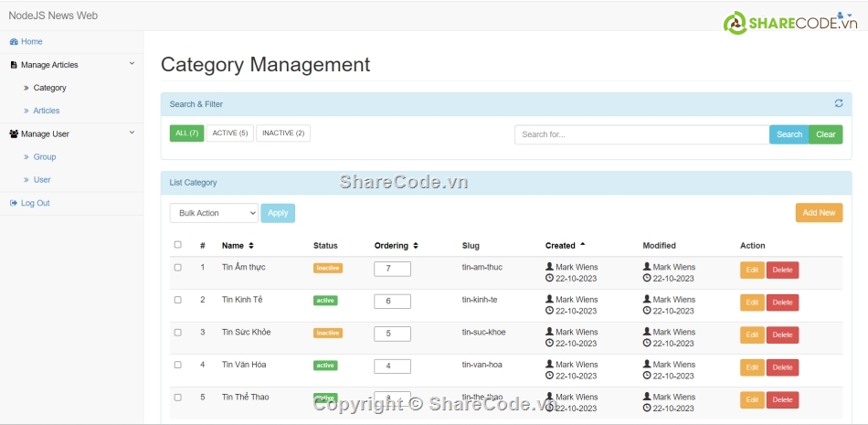Click the refresh icon in Search & Filter

click(x=839, y=104)
